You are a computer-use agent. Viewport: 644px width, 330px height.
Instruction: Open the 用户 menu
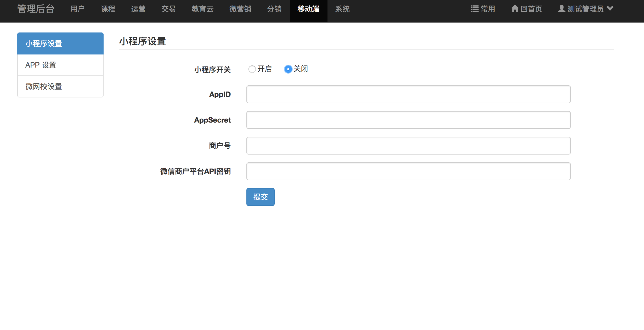[x=77, y=9]
